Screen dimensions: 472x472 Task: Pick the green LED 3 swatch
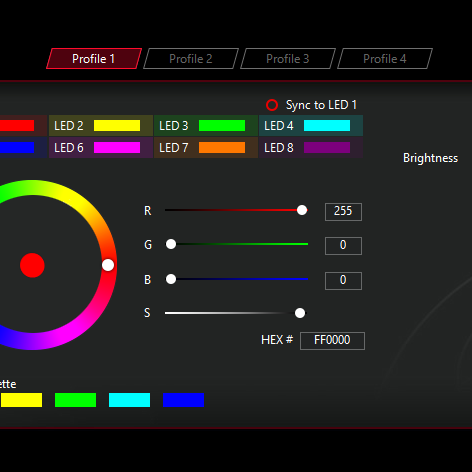coord(222,126)
